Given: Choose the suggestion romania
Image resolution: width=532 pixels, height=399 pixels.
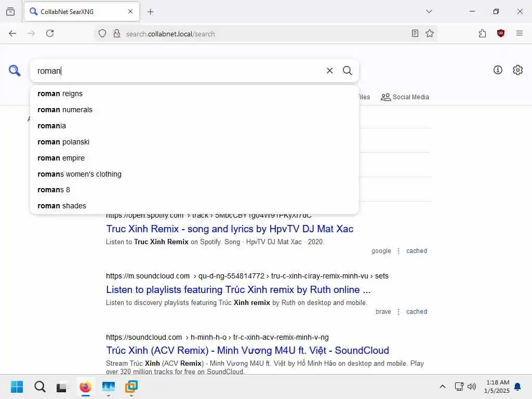Looking at the screenshot, I should coord(194,126).
